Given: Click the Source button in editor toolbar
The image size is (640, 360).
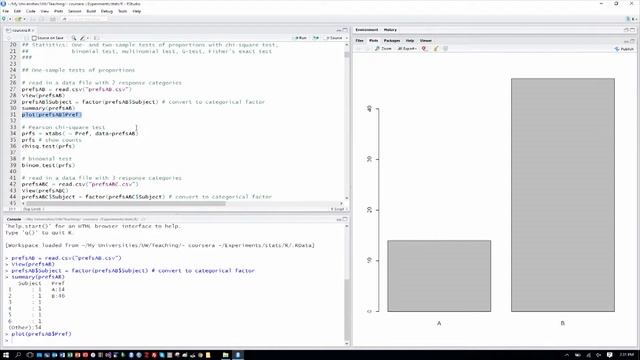Looking at the screenshot, I should pos(334,38).
